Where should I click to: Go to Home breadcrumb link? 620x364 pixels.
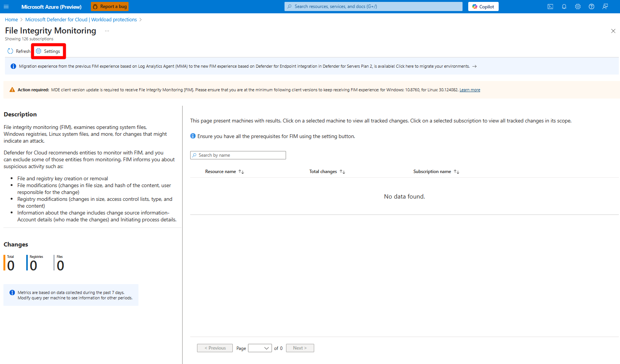click(x=11, y=20)
